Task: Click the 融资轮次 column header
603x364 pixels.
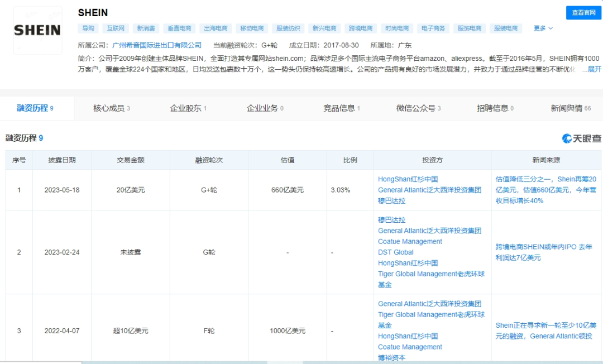Action: pyautogui.click(x=209, y=160)
